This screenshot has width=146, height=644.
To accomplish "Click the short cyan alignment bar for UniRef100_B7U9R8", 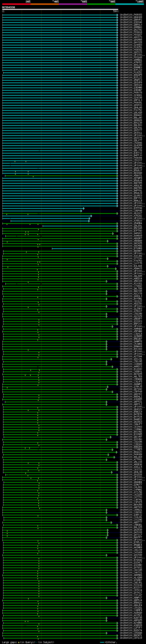I will [x=85, y=249].
